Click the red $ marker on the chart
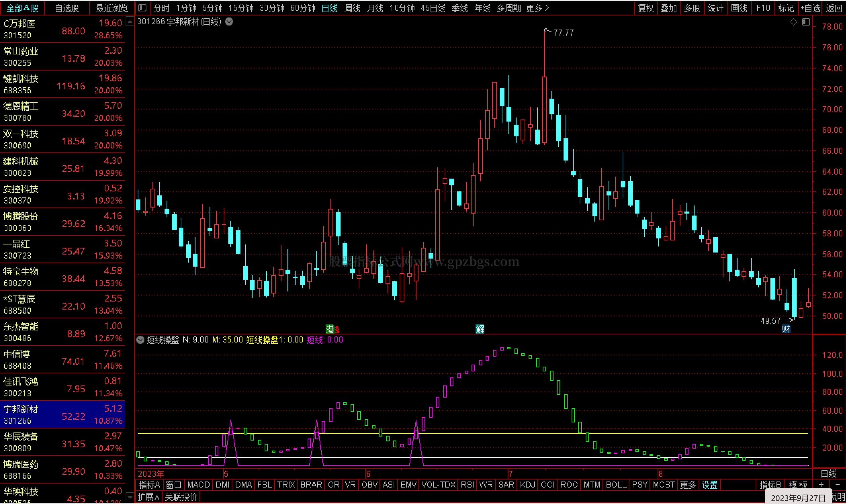This screenshot has height=504, width=846. click(337, 329)
